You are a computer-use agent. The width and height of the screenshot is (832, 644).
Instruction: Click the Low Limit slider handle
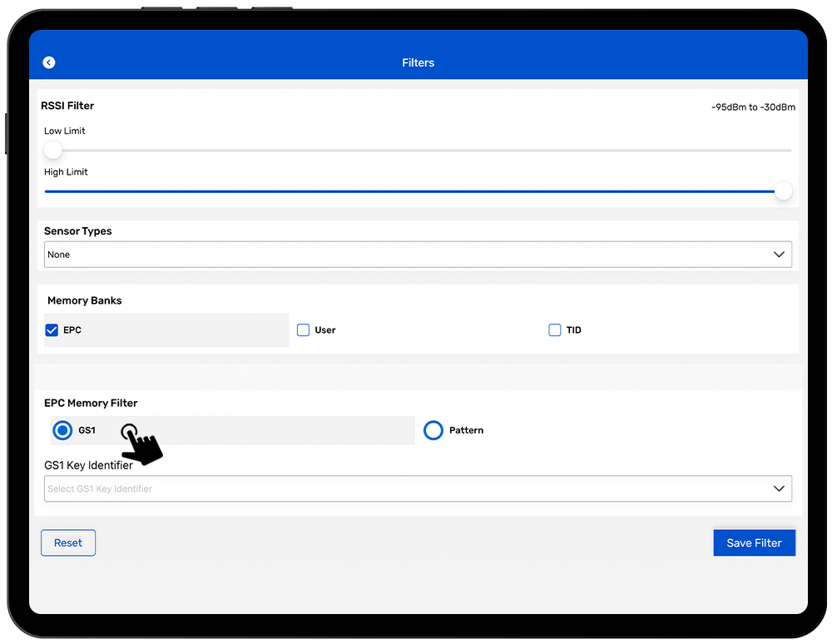[53, 150]
